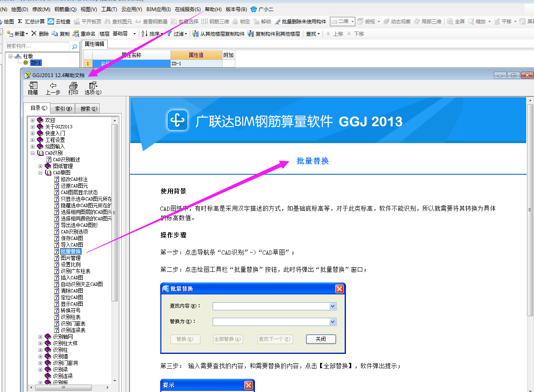Open the 钢筋量(Q) menu

[66, 9]
